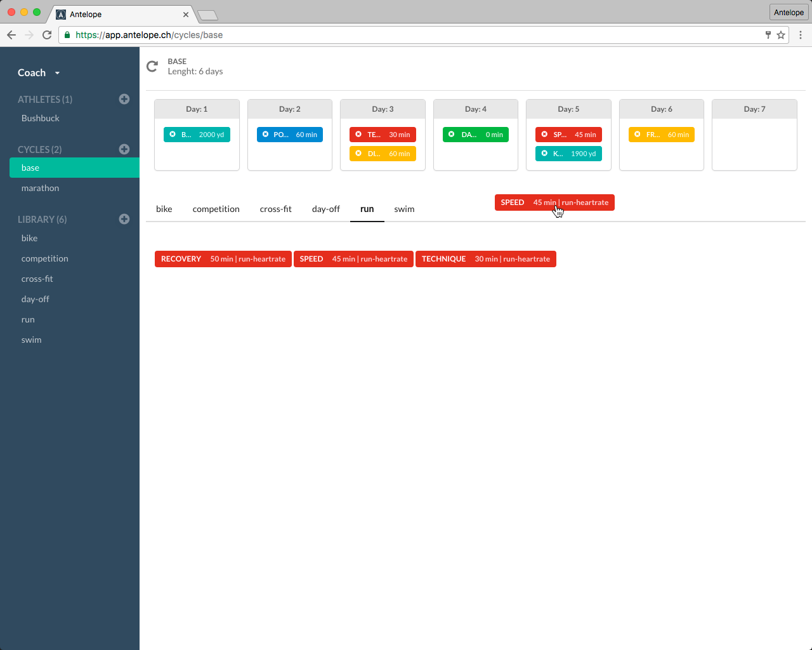Viewport: 812px width, 650px height.
Task: Click the CYCLES (2) section header
Action: [x=40, y=149]
